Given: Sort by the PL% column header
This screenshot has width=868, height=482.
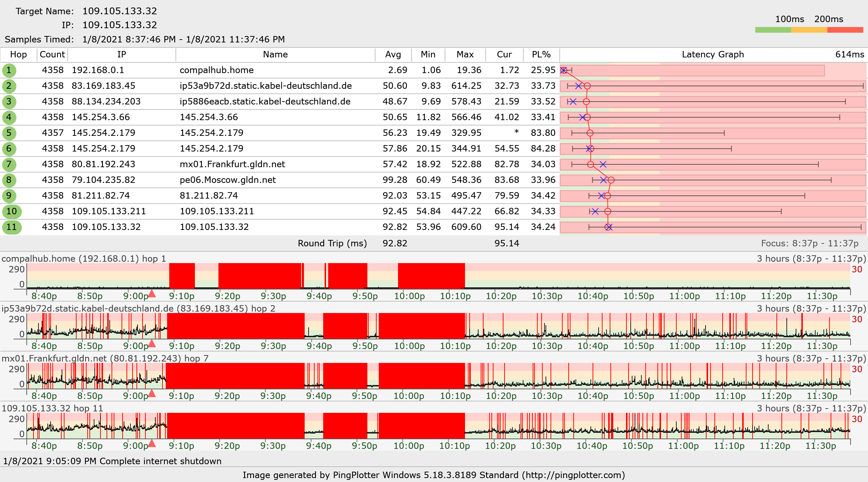Looking at the screenshot, I should tap(541, 55).
